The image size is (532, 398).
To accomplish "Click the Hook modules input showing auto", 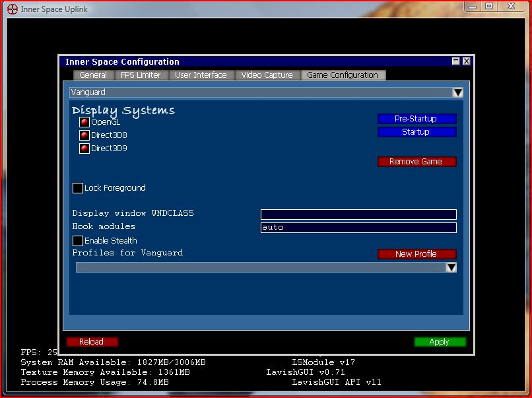I will [358, 227].
